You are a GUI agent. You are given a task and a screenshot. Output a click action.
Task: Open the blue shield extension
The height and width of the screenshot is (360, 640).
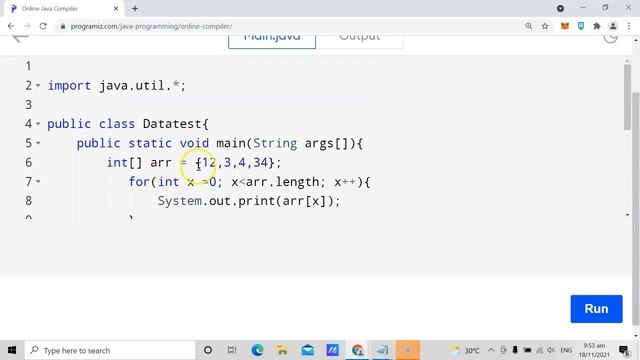pyautogui.click(x=581, y=26)
